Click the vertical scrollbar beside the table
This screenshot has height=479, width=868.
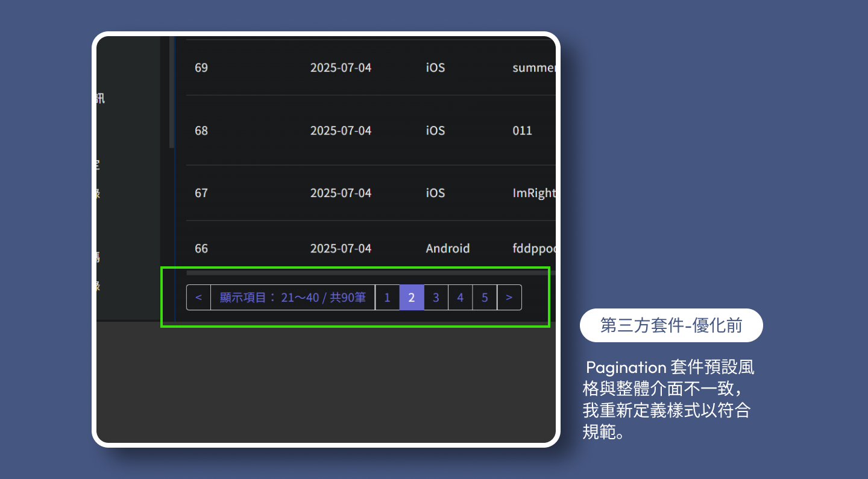coord(172,90)
